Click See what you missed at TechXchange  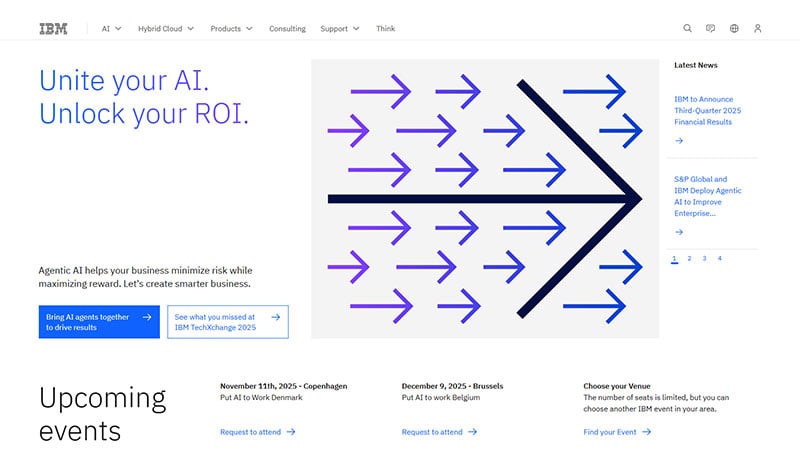coord(227,322)
